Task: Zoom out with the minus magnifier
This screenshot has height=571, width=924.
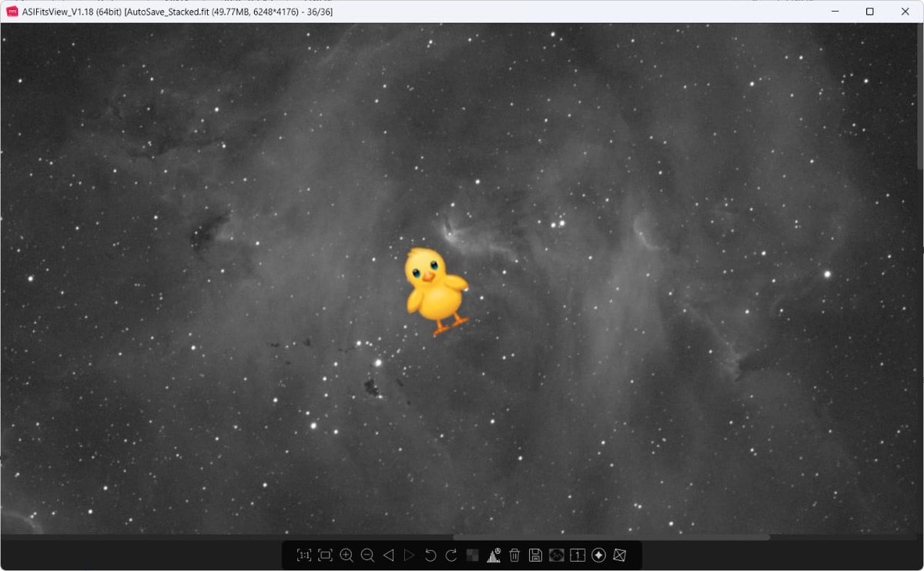Action: [367, 555]
